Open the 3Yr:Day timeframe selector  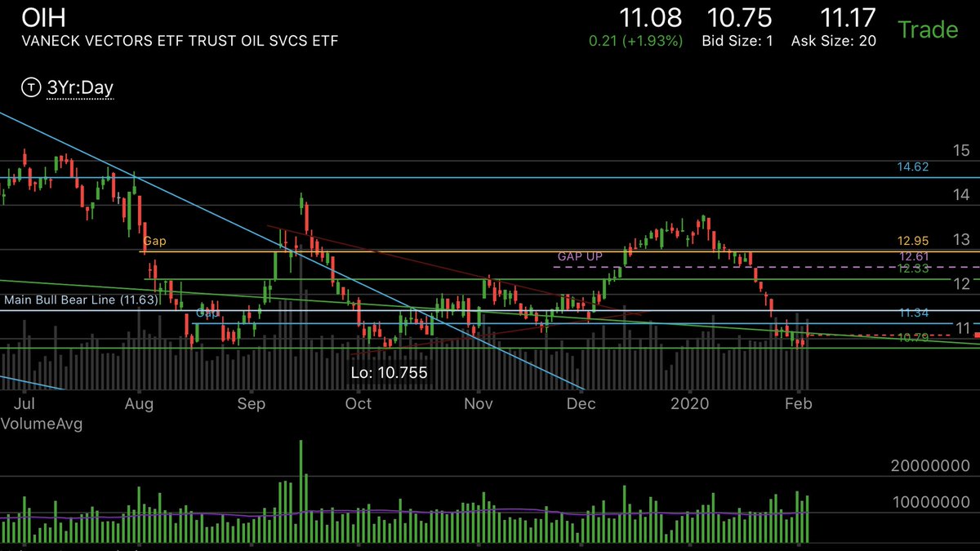click(x=79, y=87)
